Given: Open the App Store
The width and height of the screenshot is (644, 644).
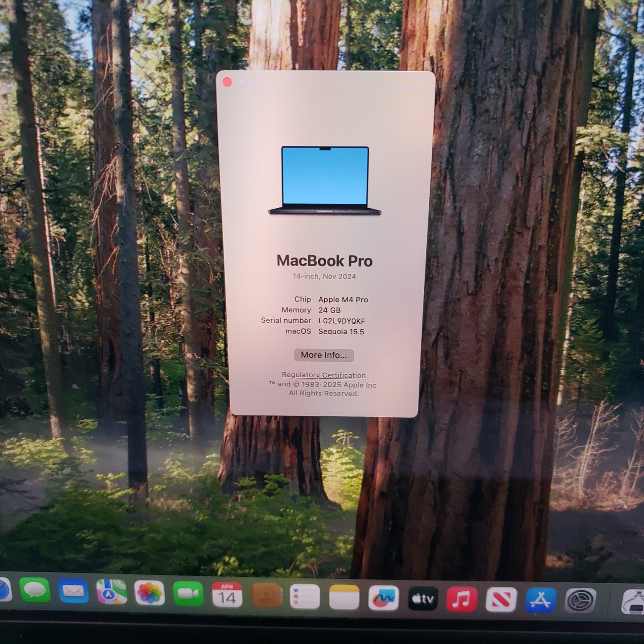Looking at the screenshot, I should pos(541,600).
